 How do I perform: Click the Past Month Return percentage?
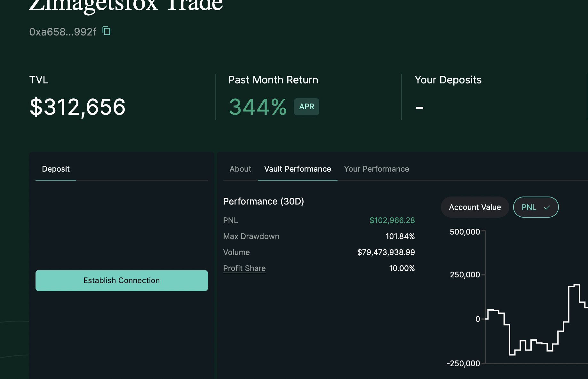(257, 107)
